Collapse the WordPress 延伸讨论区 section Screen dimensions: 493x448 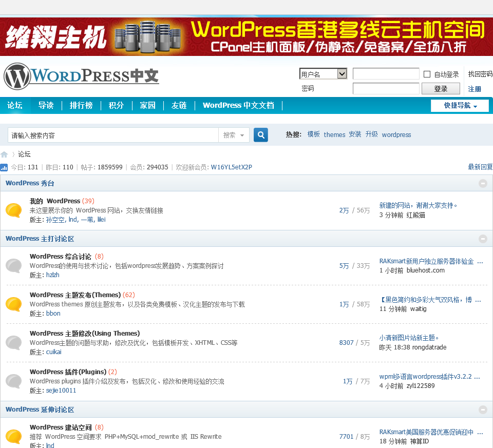(x=483, y=410)
